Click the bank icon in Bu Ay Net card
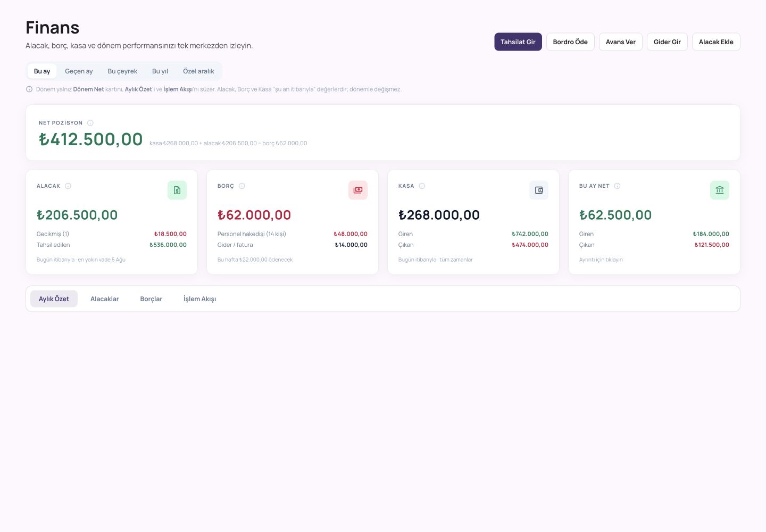 [720, 190]
